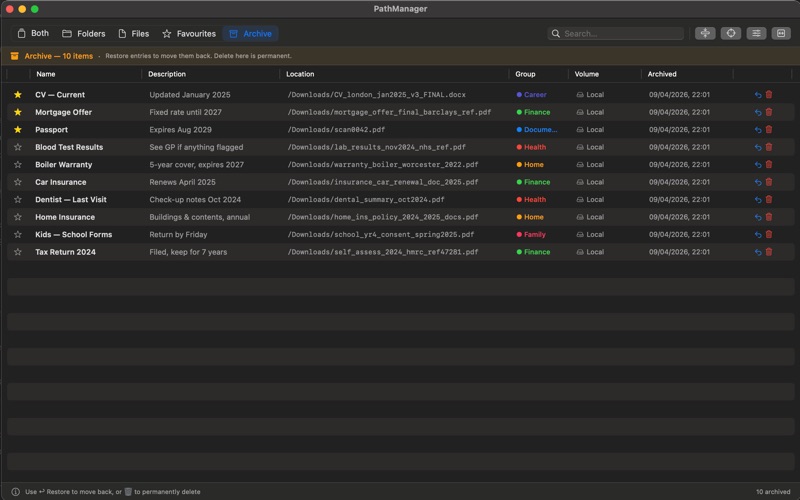Click the Family group tag

[x=531, y=234]
